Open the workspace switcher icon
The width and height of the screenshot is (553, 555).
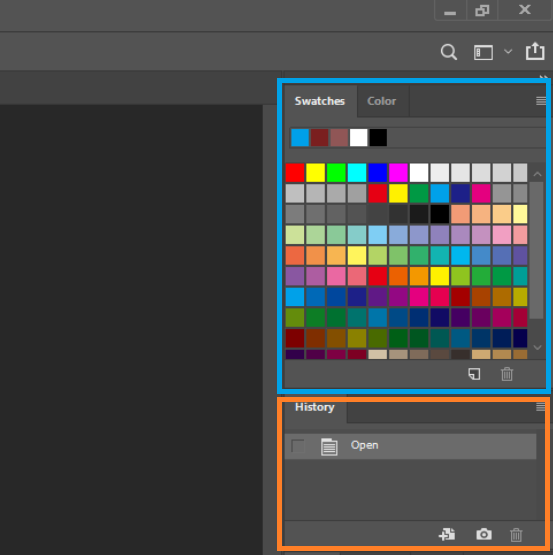click(x=483, y=52)
